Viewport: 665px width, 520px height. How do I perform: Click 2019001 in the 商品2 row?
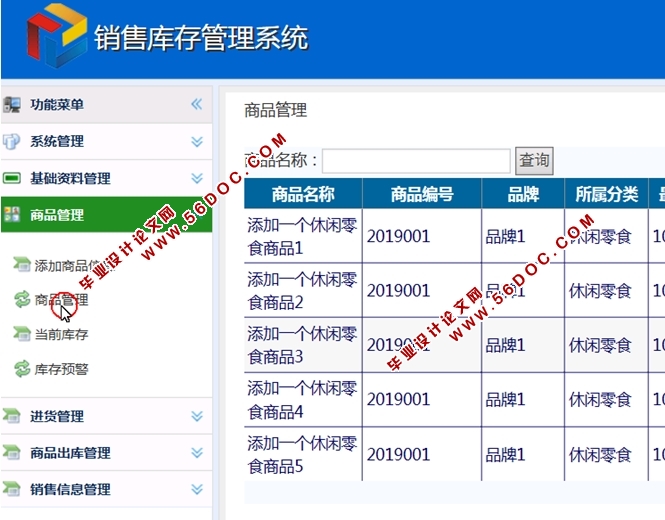point(399,291)
